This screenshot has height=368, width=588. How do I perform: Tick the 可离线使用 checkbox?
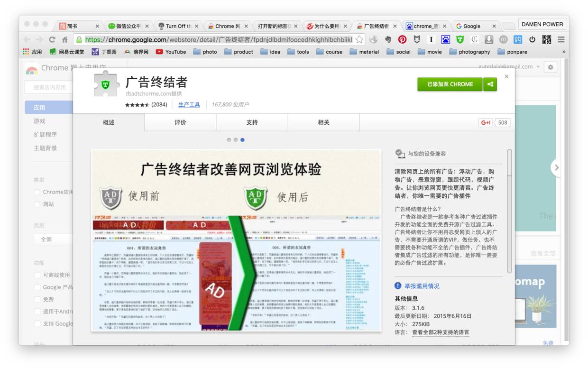tap(37, 275)
